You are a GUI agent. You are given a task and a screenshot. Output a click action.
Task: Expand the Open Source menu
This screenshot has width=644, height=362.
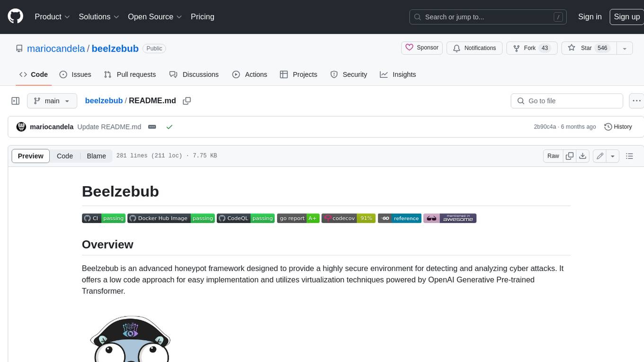[x=155, y=17]
